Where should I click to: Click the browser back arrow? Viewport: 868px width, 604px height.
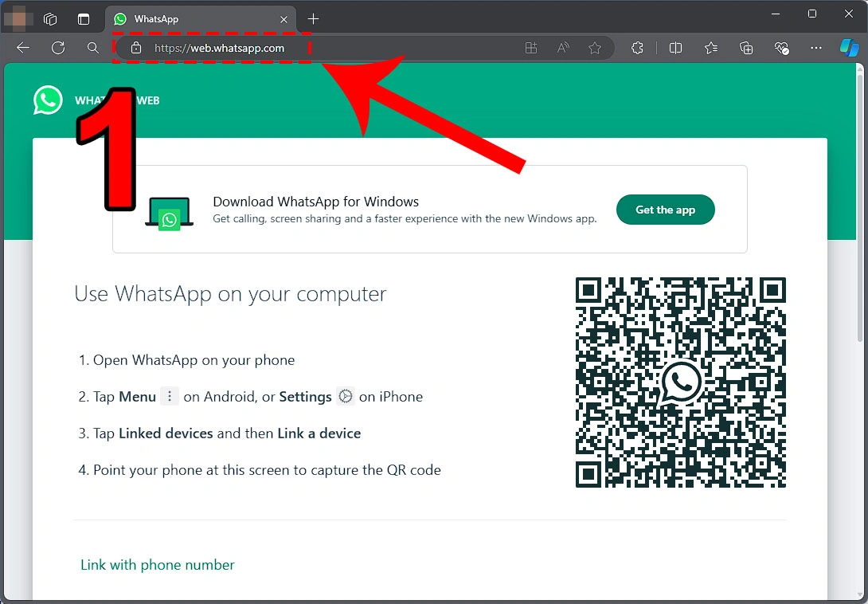23,49
